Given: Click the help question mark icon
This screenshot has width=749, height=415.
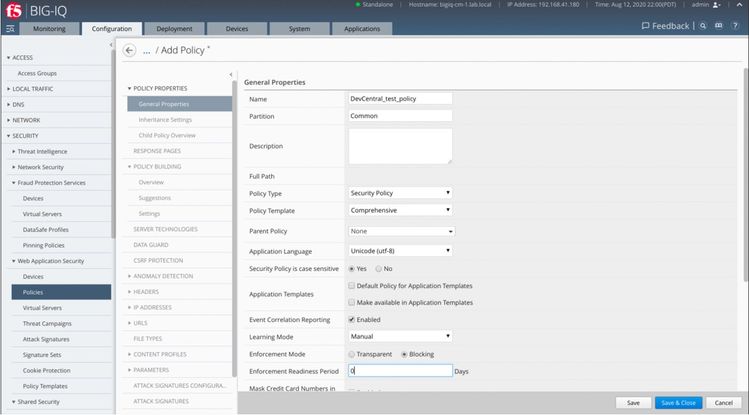Looking at the screenshot, I should [x=736, y=26].
